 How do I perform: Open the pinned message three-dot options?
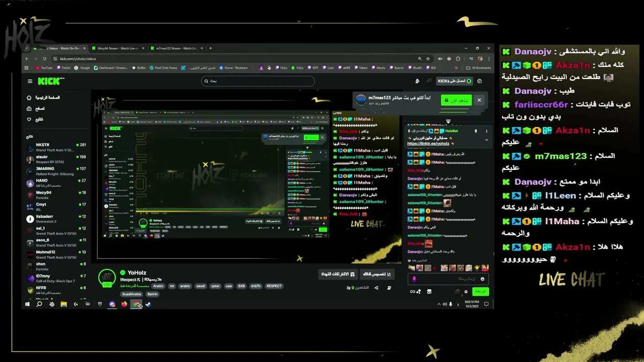click(486, 131)
